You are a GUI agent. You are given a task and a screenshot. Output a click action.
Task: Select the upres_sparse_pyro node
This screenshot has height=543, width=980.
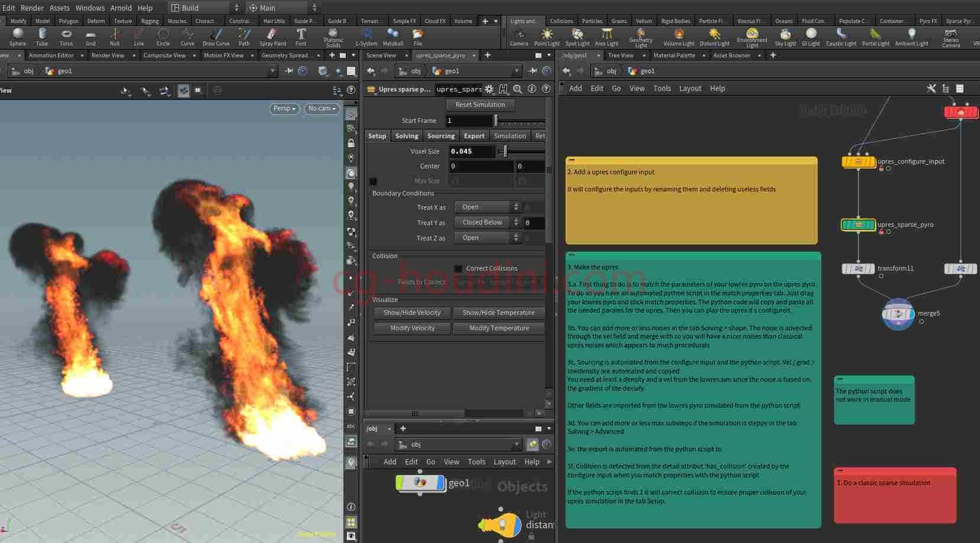coord(858,225)
